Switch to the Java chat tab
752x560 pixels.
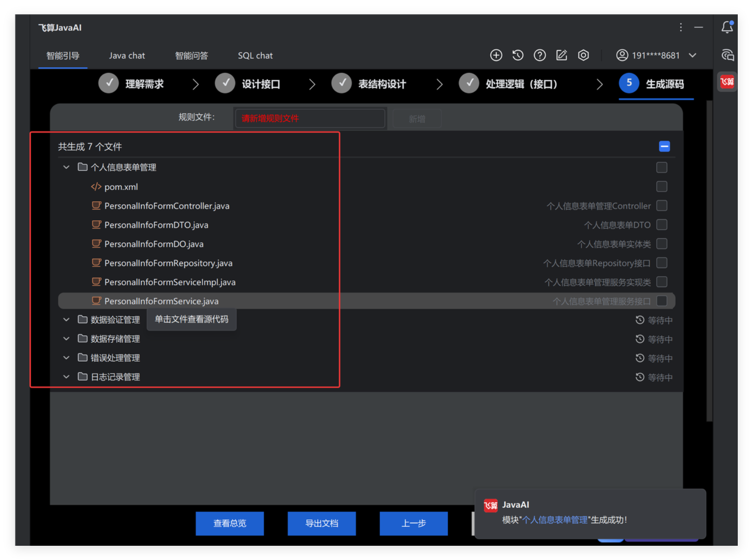127,56
